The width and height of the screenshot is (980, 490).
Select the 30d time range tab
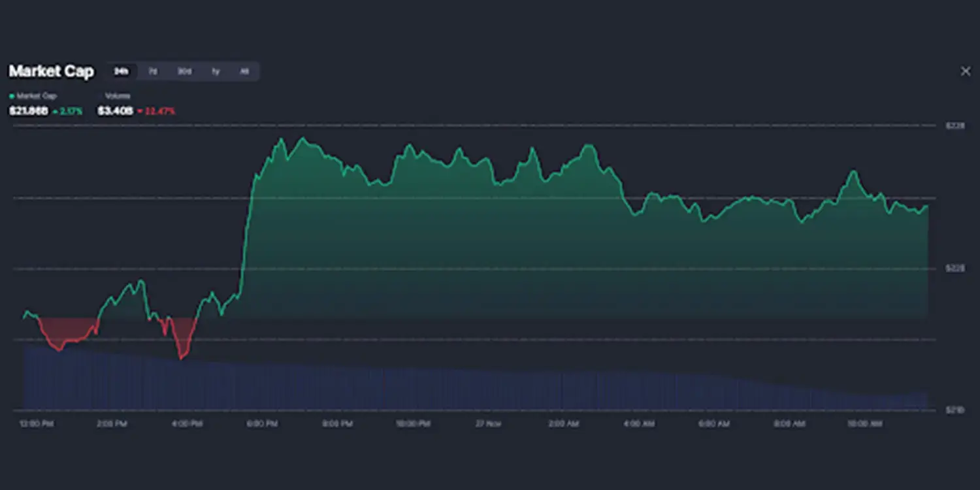[x=184, y=71]
